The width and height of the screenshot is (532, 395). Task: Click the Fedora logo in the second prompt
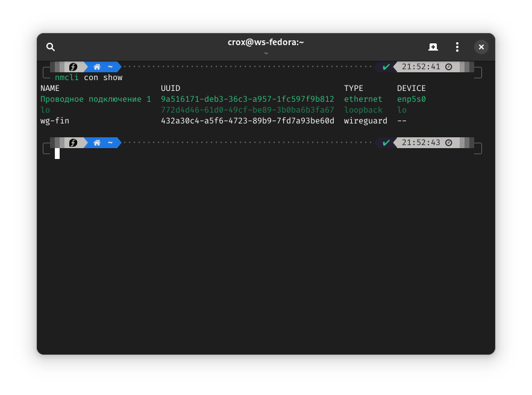click(74, 143)
